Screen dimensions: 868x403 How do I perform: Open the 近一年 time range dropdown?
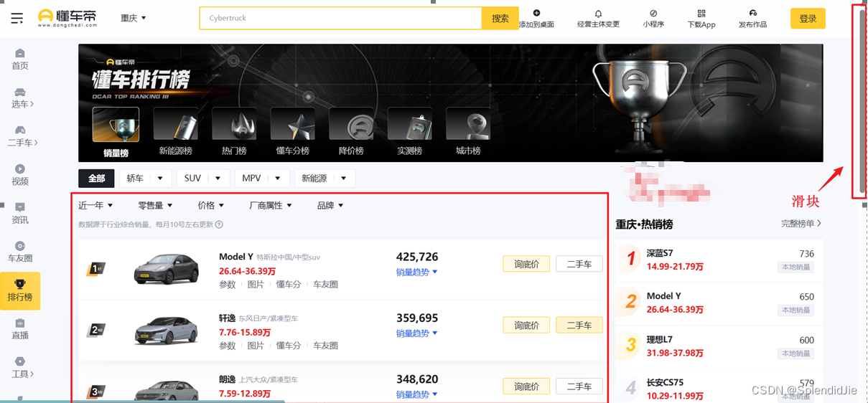click(95, 206)
